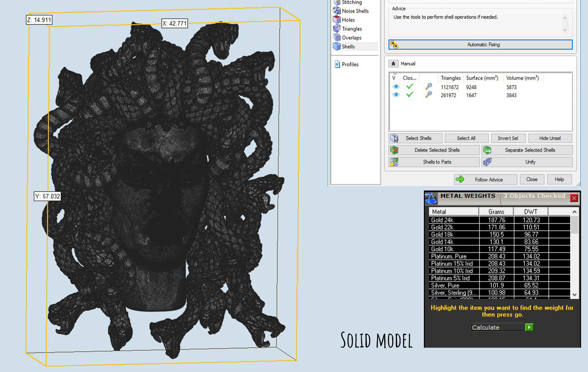The image size is (588, 372).
Task: Sort by the Volume (mm³) column header
Action: tap(522, 78)
